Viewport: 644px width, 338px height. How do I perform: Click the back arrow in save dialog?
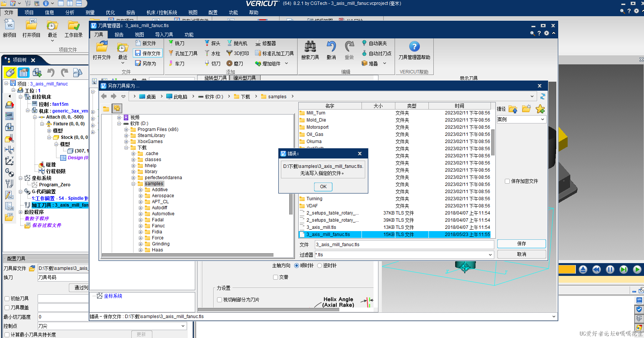click(x=104, y=96)
